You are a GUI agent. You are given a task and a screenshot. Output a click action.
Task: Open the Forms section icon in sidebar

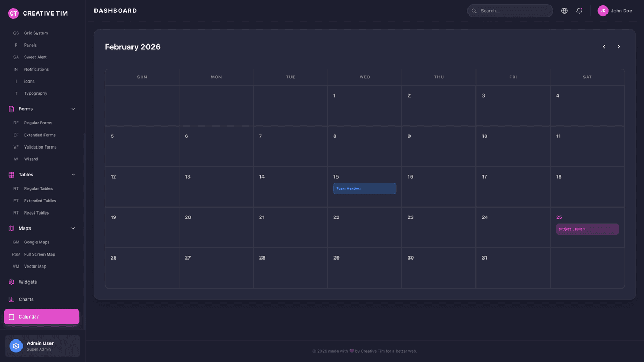click(10, 109)
